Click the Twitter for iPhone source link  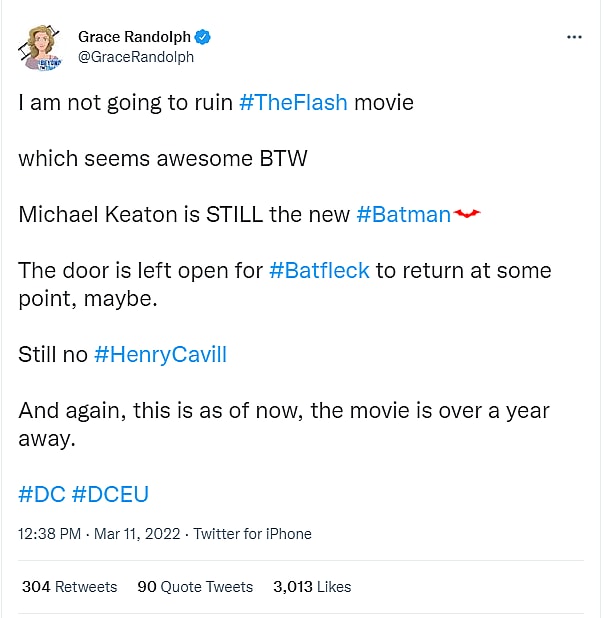tap(252, 534)
